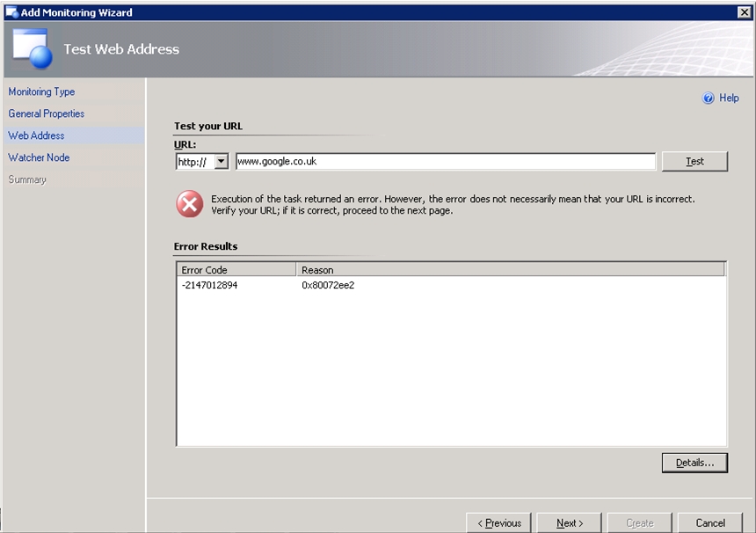Open the Details... button
Viewport: 756px width, 533px height.
click(694, 463)
